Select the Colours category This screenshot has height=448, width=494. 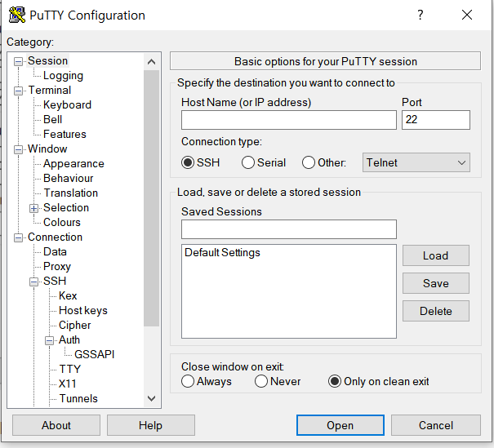tap(62, 222)
